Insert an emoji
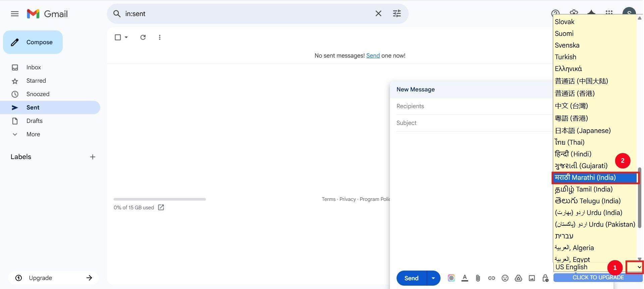This screenshot has height=289, width=644. click(505, 278)
